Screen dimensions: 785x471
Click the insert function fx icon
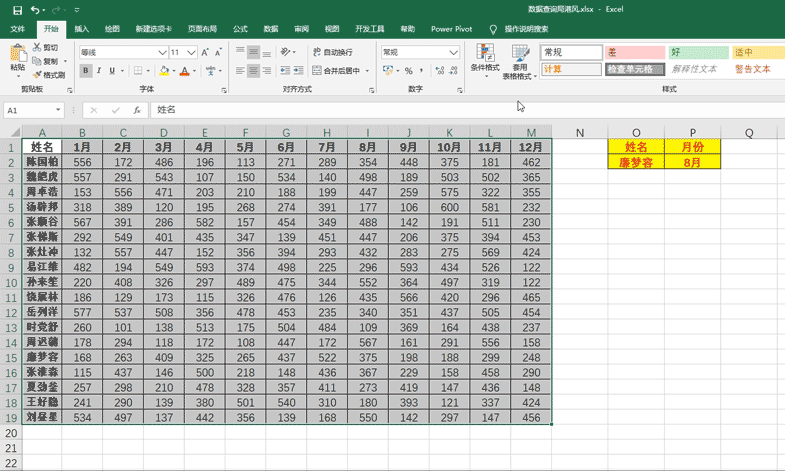click(x=137, y=110)
